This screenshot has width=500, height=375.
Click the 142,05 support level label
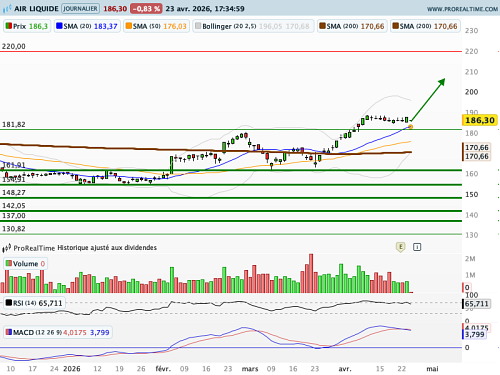[x=14, y=206]
